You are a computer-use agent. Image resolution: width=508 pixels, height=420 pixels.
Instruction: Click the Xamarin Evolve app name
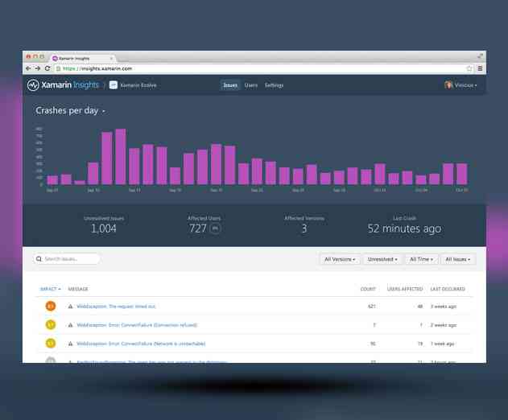[x=138, y=85]
